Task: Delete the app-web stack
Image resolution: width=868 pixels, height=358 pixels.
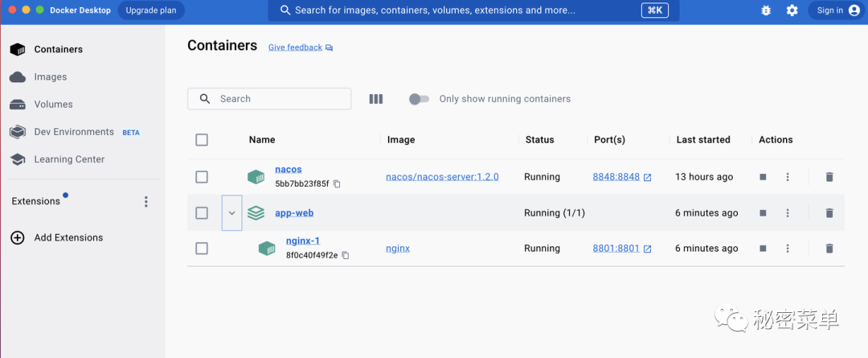Action: point(829,213)
